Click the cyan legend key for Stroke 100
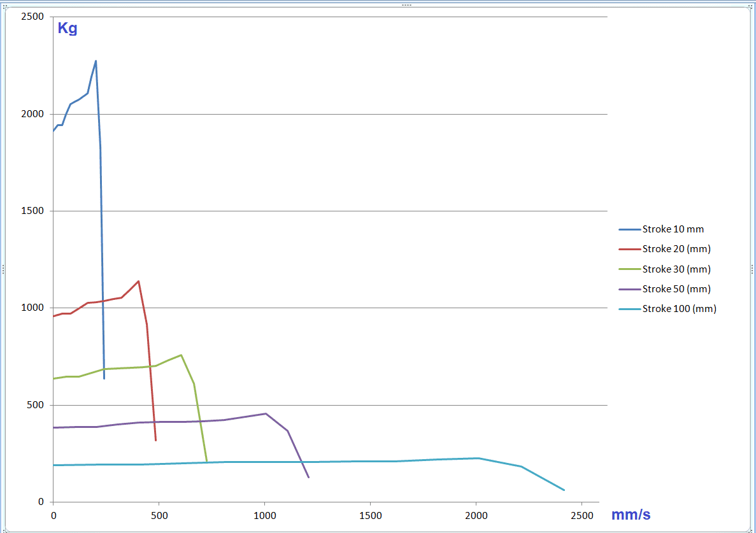The width and height of the screenshot is (756, 533). (x=629, y=309)
